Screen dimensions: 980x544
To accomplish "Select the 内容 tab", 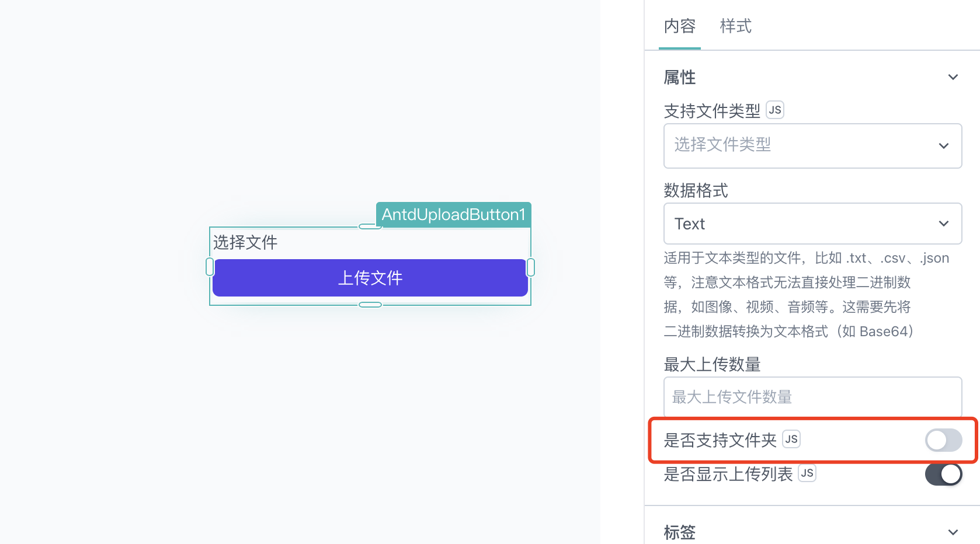I will point(680,26).
